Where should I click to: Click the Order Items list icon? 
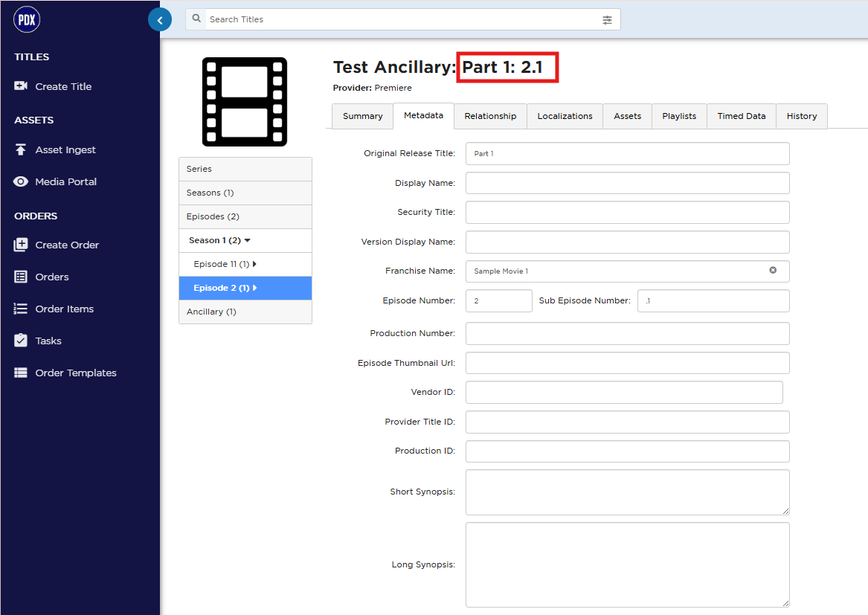point(21,309)
